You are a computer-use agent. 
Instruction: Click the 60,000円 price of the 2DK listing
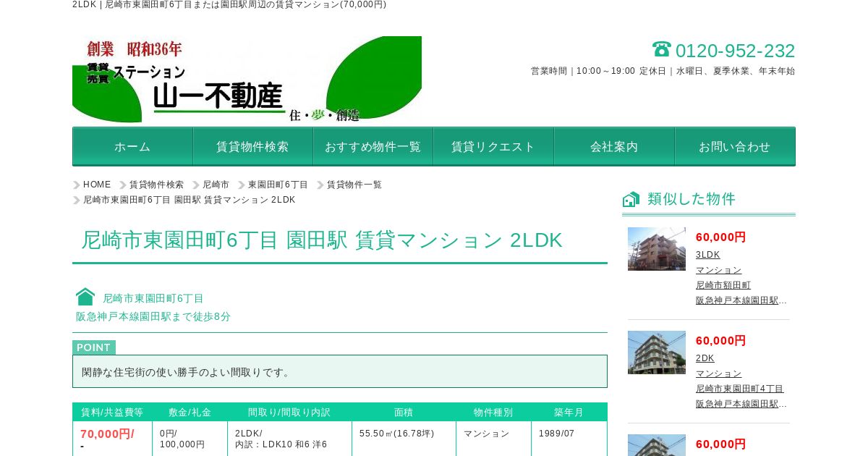tap(721, 341)
